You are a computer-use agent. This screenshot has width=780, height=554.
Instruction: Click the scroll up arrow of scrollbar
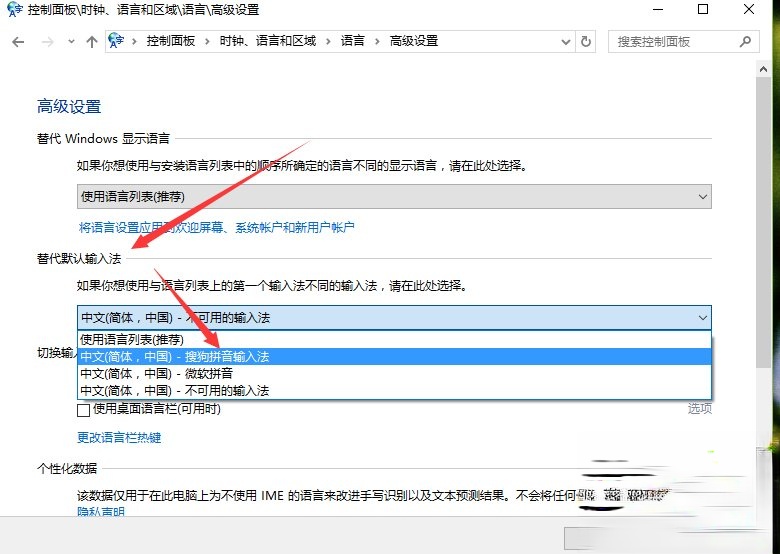click(x=763, y=70)
